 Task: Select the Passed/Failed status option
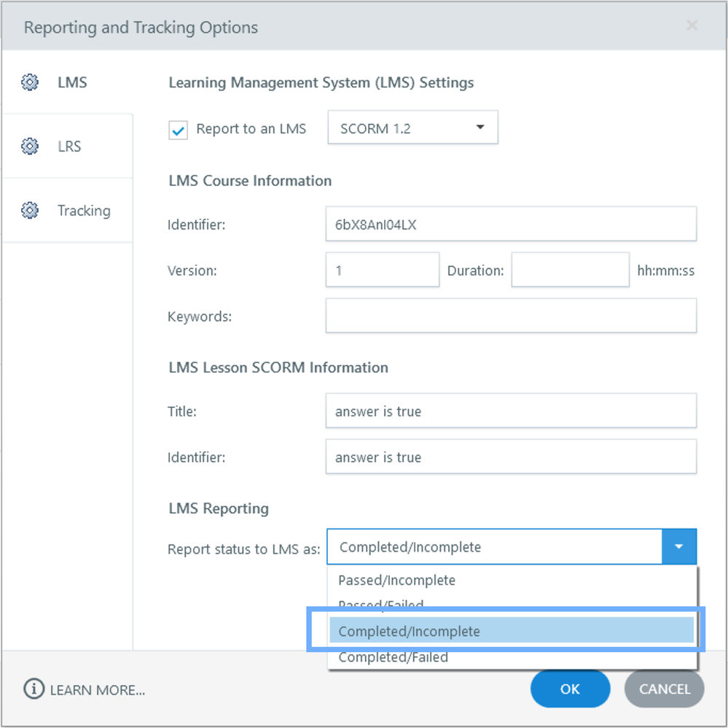380,605
